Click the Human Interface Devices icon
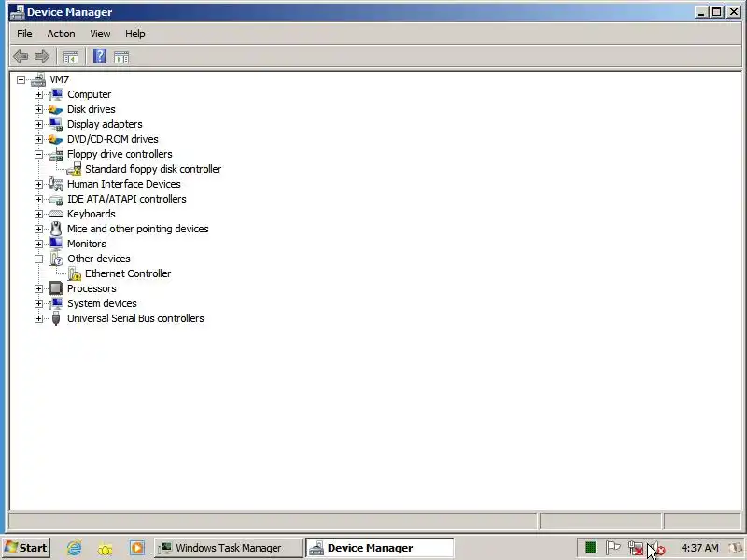This screenshot has height=560, width=747. click(x=56, y=184)
